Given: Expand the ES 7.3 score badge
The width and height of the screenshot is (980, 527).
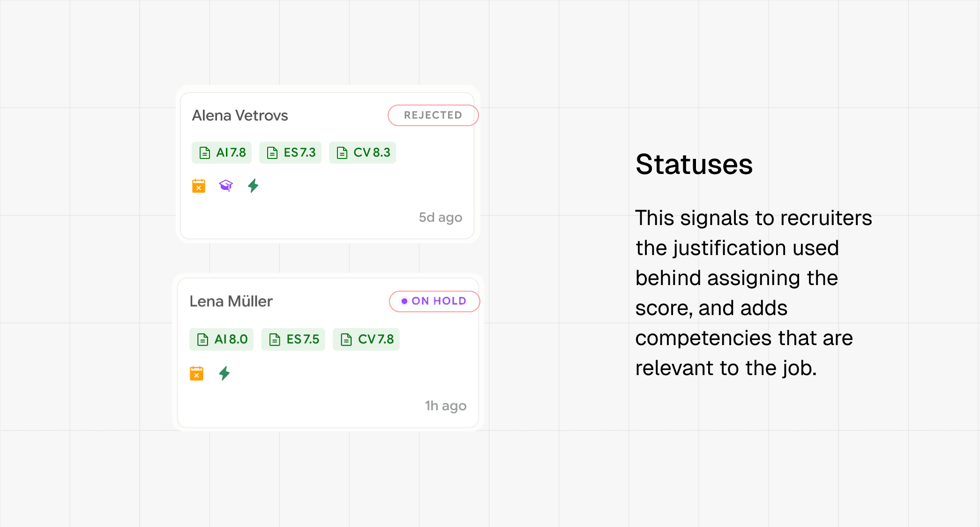Looking at the screenshot, I should [x=290, y=152].
